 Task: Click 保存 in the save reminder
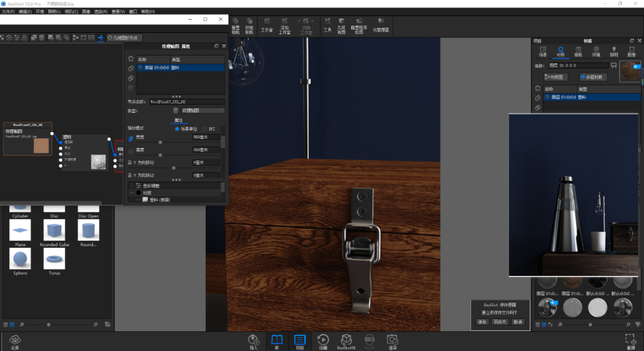pyautogui.click(x=482, y=322)
